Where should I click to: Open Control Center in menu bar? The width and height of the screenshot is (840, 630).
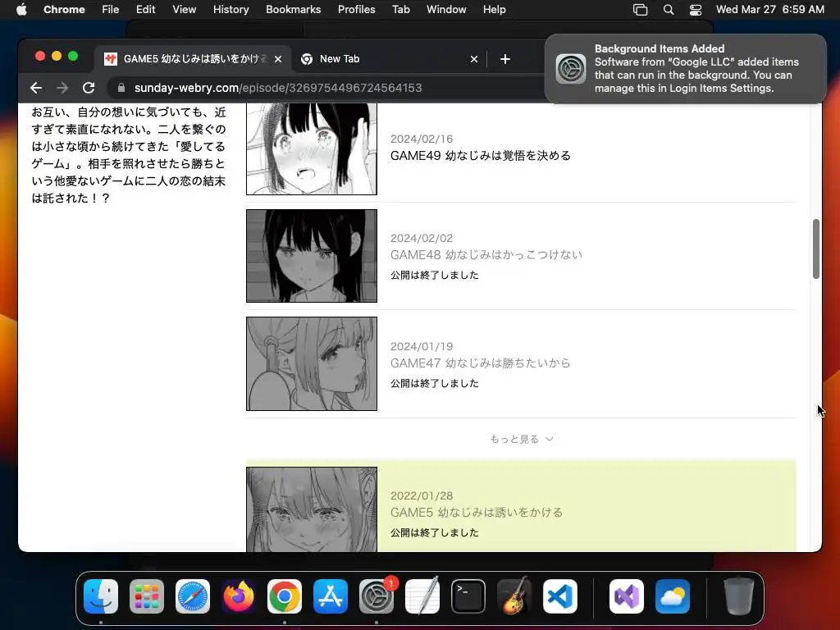(x=696, y=10)
